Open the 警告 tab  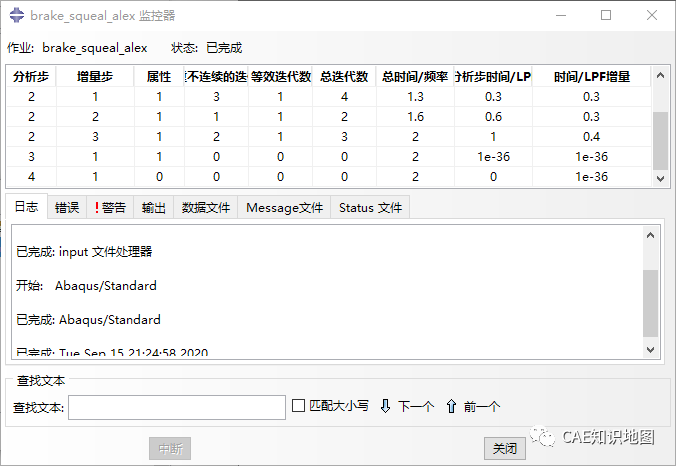pyautogui.click(x=110, y=208)
